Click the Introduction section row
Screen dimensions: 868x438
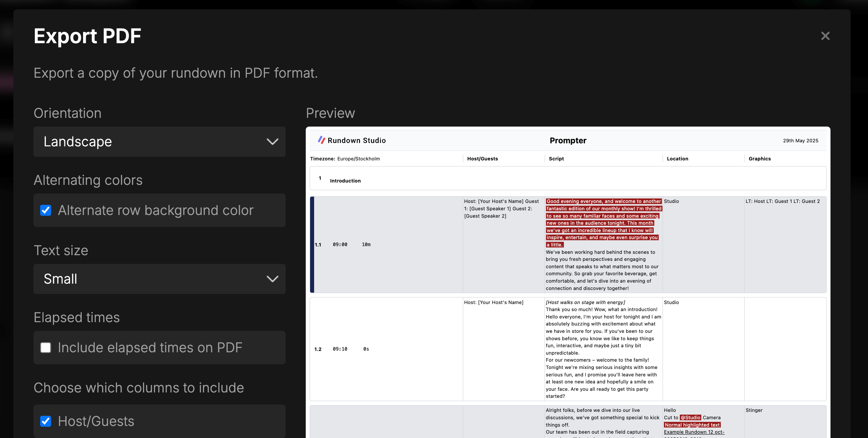click(x=568, y=178)
